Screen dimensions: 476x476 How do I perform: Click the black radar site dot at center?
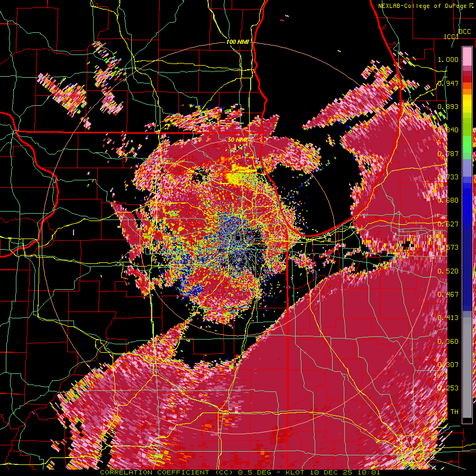click(237, 237)
